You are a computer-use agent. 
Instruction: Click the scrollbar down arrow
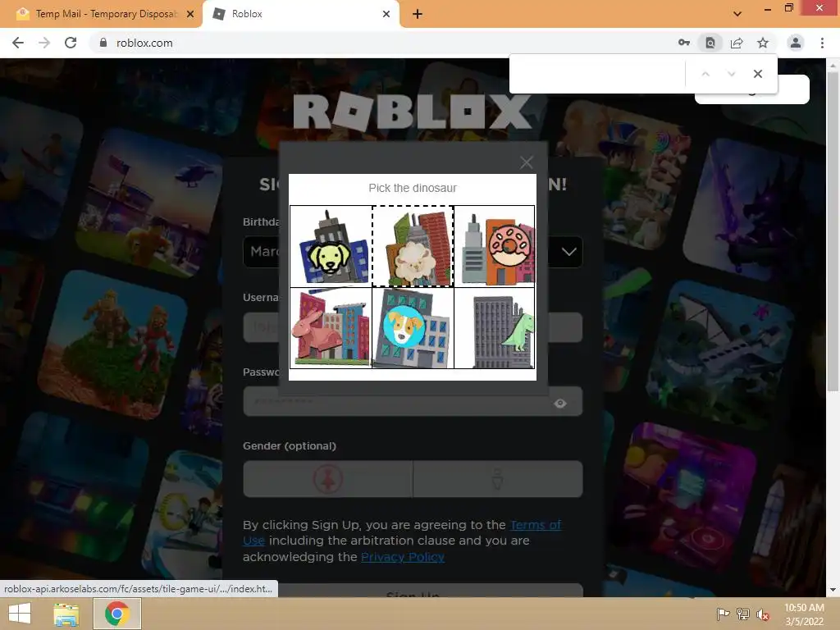tap(833, 591)
